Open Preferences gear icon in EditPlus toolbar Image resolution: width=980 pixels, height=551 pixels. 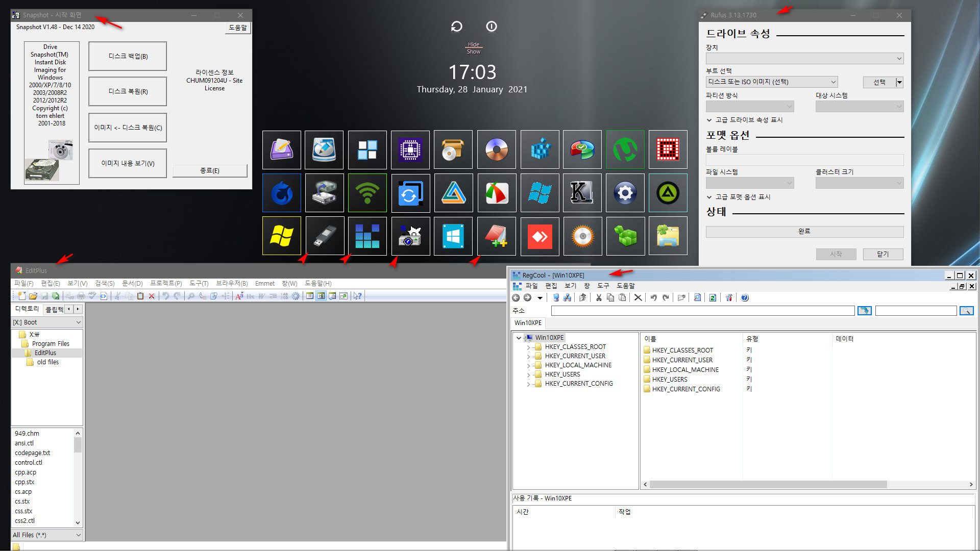point(296,296)
